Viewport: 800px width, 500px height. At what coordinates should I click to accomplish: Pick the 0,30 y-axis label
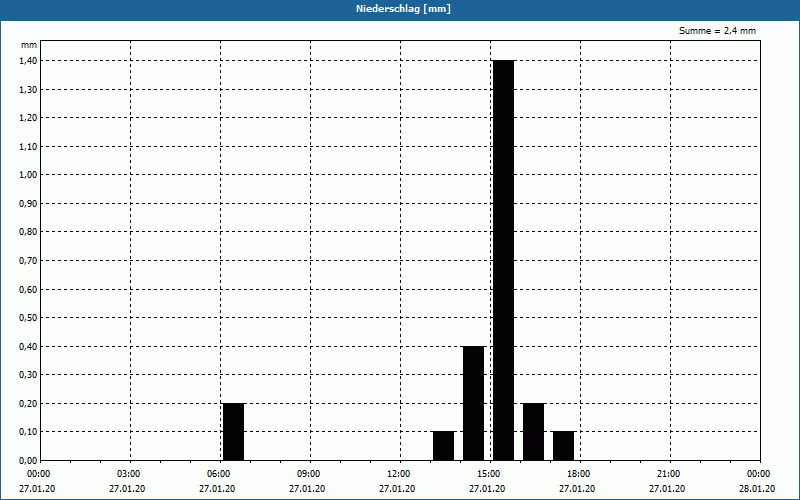pyautogui.click(x=29, y=375)
